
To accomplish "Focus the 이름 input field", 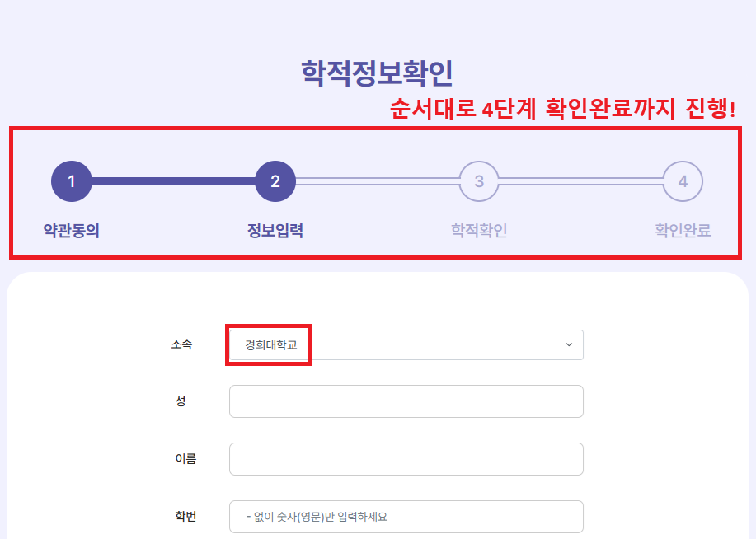I will [x=406, y=459].
